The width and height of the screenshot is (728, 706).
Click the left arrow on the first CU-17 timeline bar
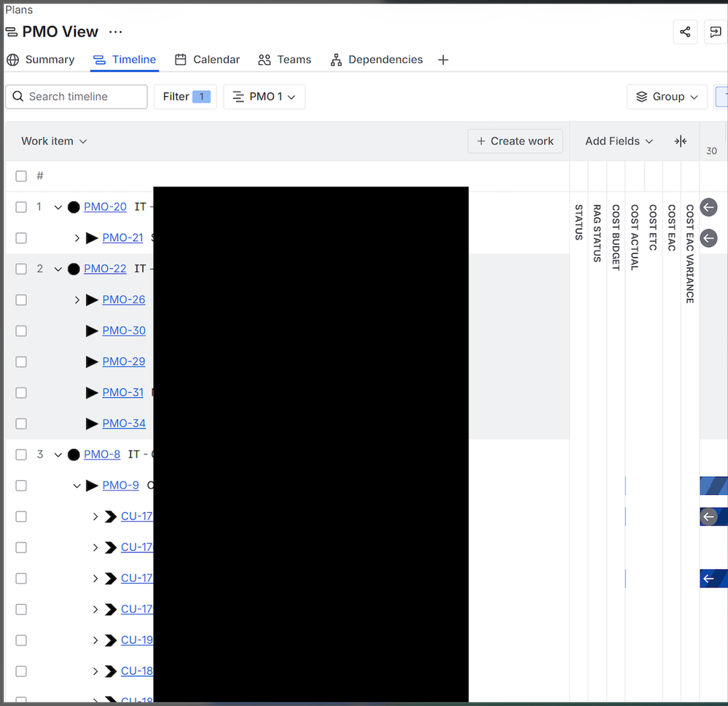[708, 517]
